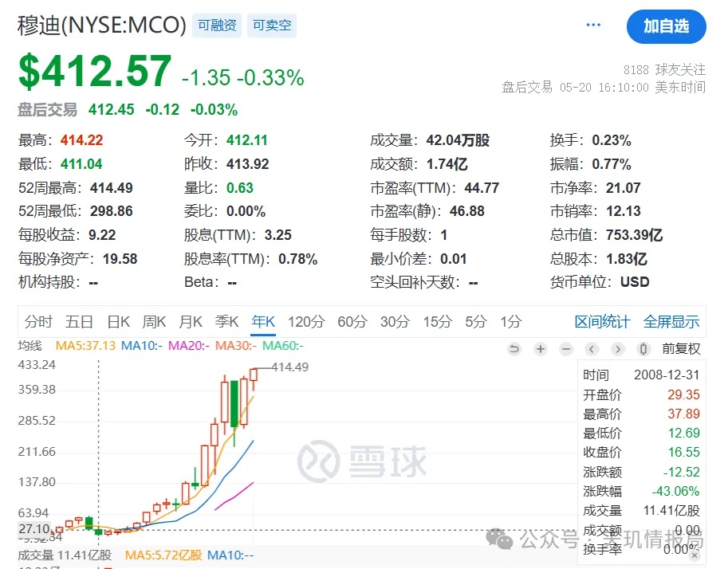Click the 可融资 tag
This screenshot has width=728, height=569.
218,25
